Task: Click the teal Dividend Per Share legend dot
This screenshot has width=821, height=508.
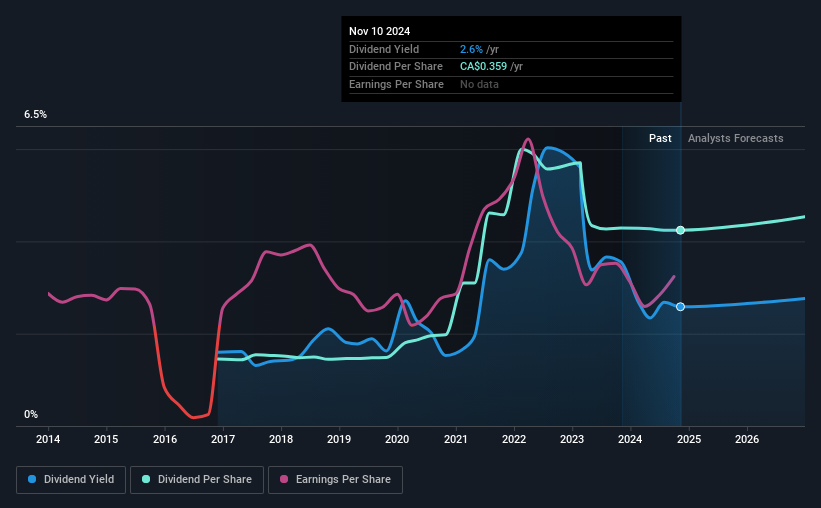Action: 146,479
